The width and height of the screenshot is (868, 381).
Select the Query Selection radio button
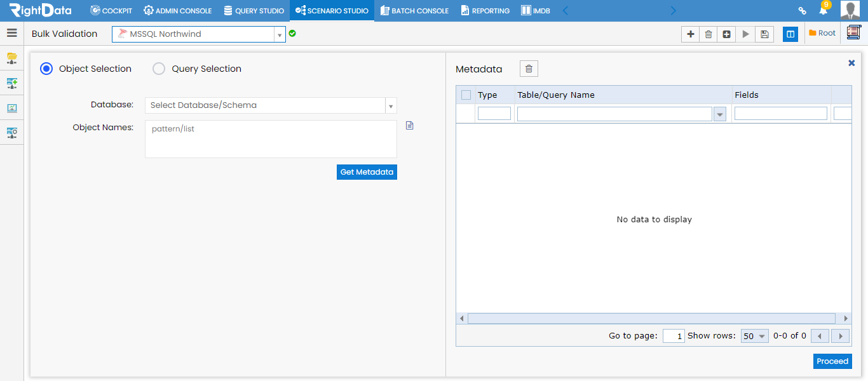[159, 69]
